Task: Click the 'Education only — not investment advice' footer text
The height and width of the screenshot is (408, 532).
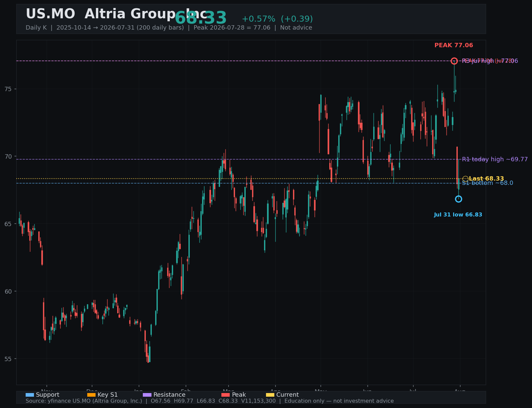Action: pos(339,401)
